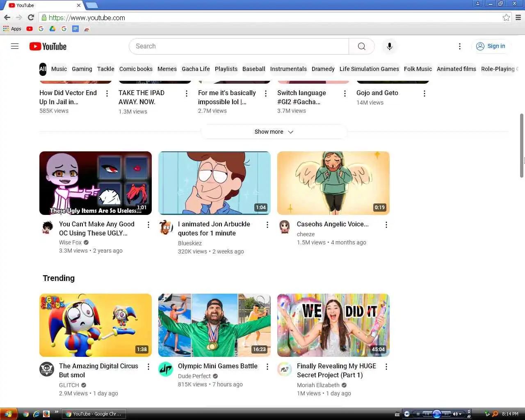The width and height of the screenshot is (525, 420).
Task: Start voice search with the microphone icon
Action: pyautogui.click(x=390, y=46)
